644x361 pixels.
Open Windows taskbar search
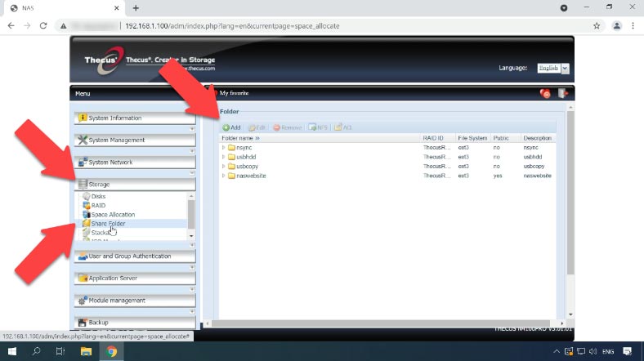36,351
